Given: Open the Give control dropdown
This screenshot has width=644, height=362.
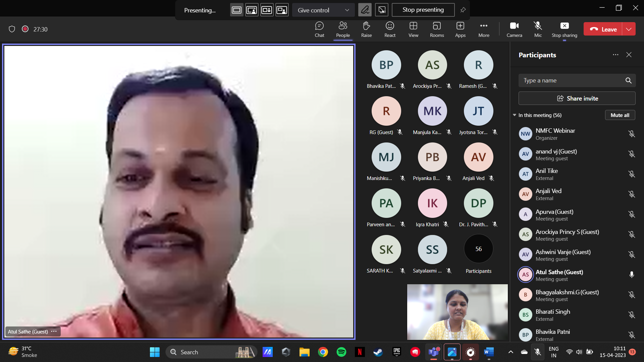Looking at the screenshot, I should 323,10.
